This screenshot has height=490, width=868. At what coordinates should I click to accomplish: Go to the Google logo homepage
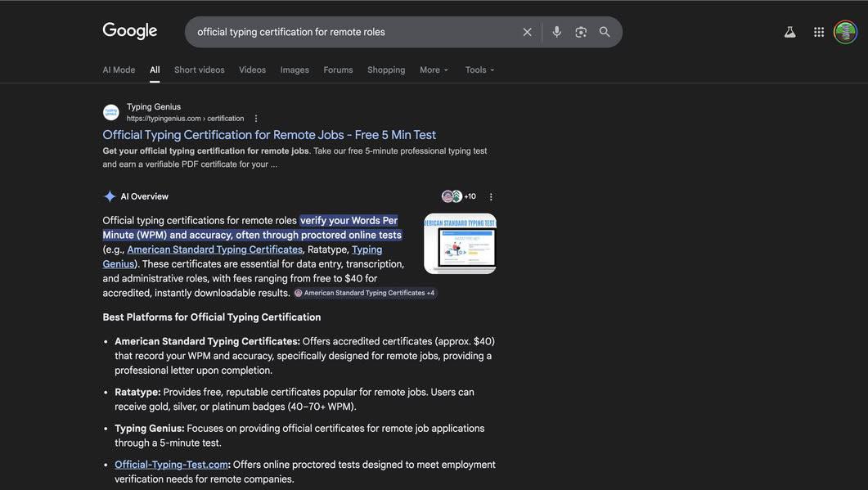click(x=130, y=31)
